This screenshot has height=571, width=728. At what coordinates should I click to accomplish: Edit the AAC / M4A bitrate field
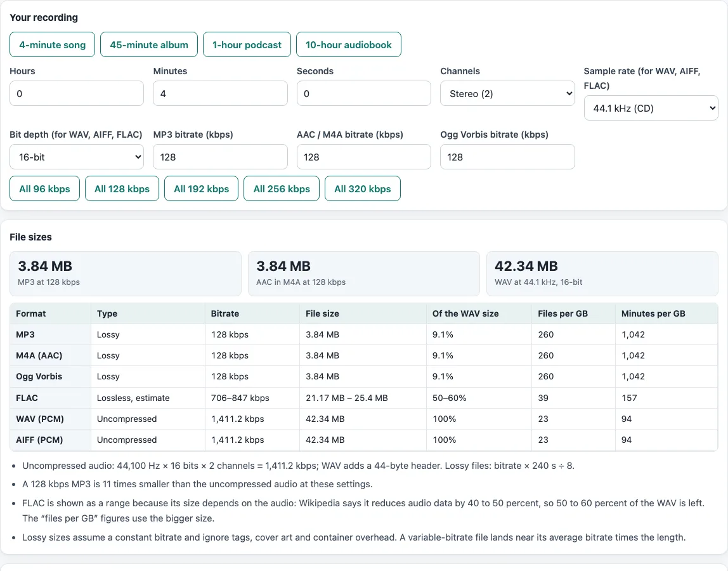[x=364, y=157]
